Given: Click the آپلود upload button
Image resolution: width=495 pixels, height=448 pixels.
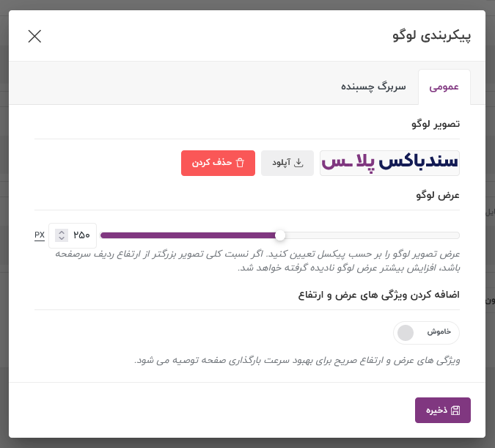Looking at the screenshot, I should (x=287, y=163).
